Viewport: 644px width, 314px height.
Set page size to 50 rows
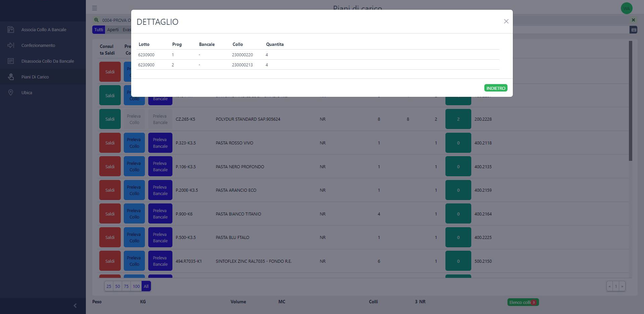click(x=117, y=286)
